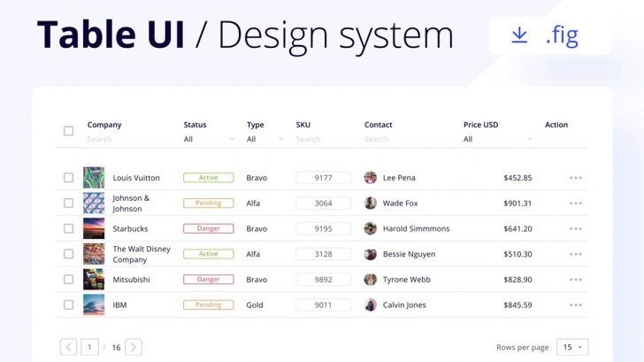
Task: Click the price $828.90
Action: (517, 280)
